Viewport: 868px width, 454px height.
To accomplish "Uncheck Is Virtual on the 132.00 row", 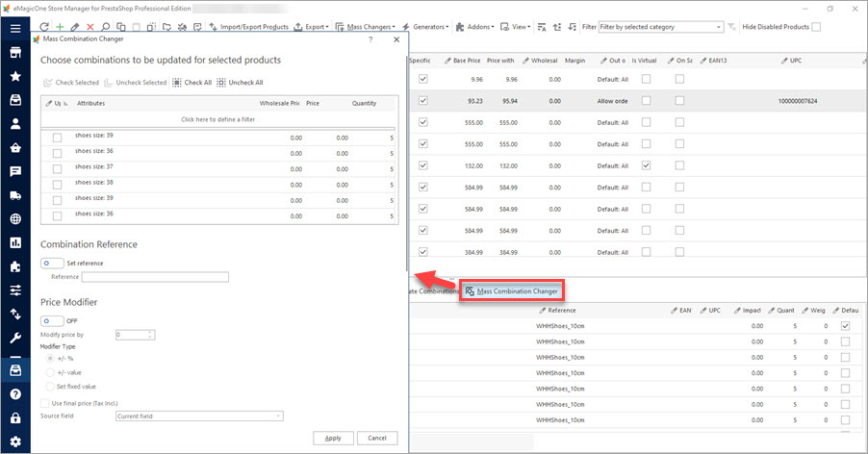I will tap(646, 165).
